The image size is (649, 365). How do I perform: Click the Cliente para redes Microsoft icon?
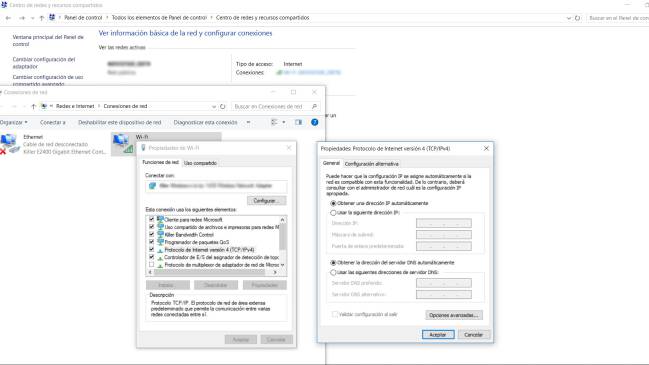pos(160,219)
